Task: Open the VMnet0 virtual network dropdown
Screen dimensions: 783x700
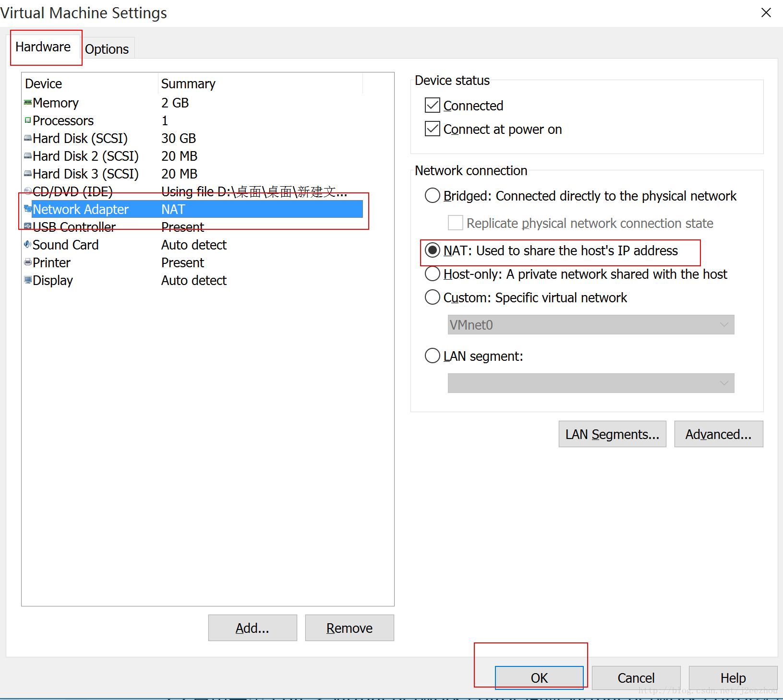Action: click(591, 325)
